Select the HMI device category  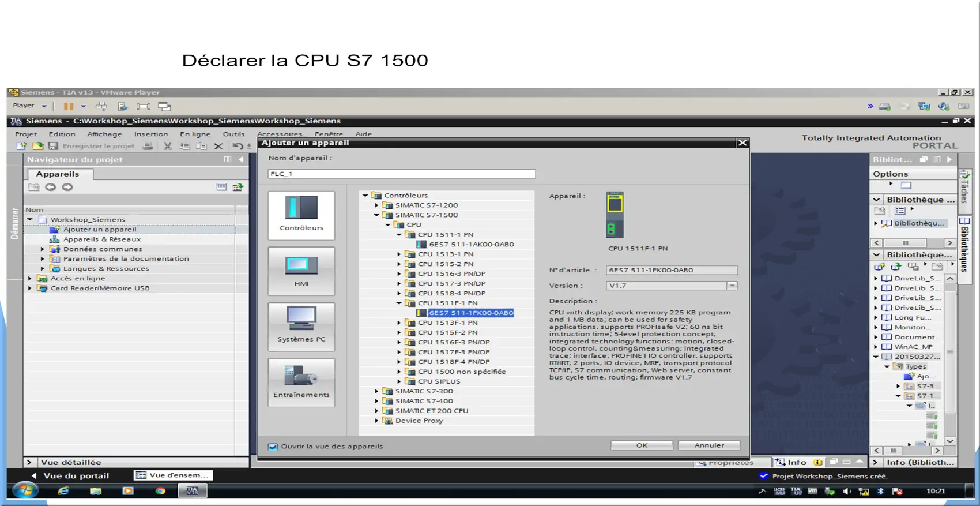coord(301,271)
